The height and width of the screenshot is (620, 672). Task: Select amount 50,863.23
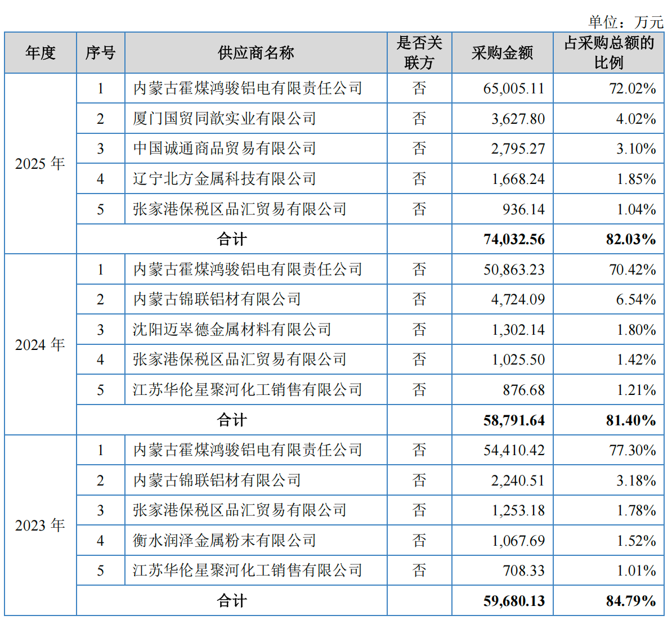tap(514, 269)
